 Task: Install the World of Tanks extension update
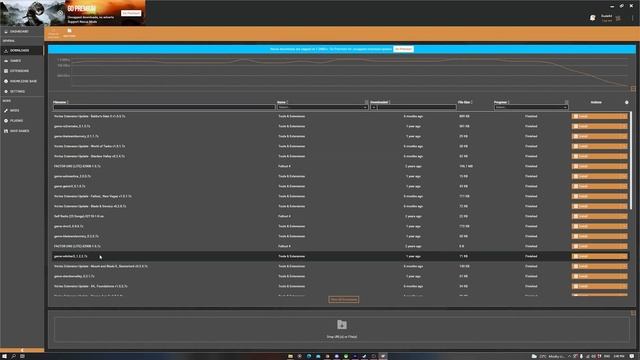(x=597, y=146)
